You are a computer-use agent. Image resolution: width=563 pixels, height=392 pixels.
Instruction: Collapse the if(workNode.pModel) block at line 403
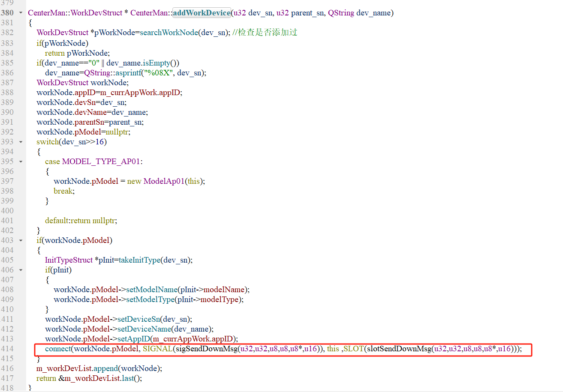pos(21,240)
